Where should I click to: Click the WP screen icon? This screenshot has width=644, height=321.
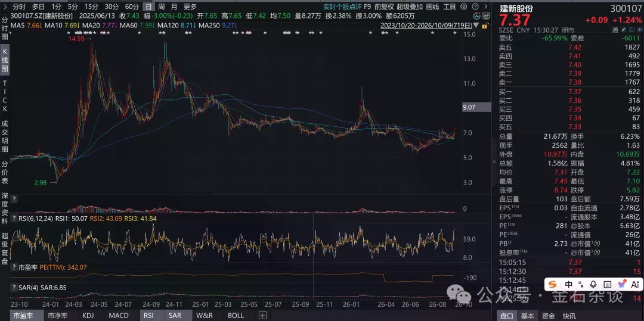(x=486, y=16)
